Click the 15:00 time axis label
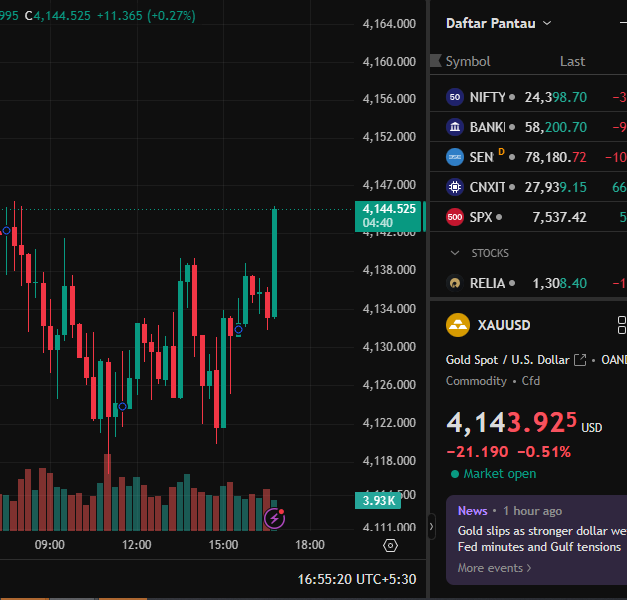This screenshot has width=627, height=600. (x=224, y=545)
